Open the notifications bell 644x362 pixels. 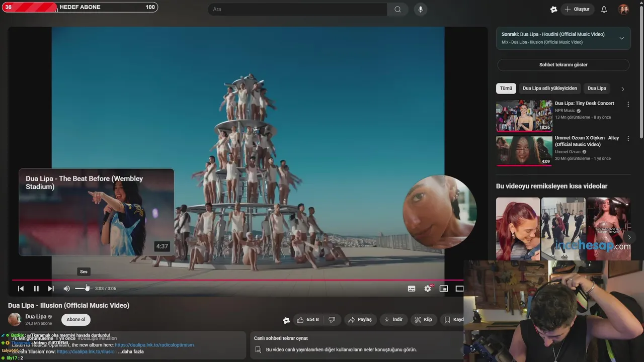point(604,9)
